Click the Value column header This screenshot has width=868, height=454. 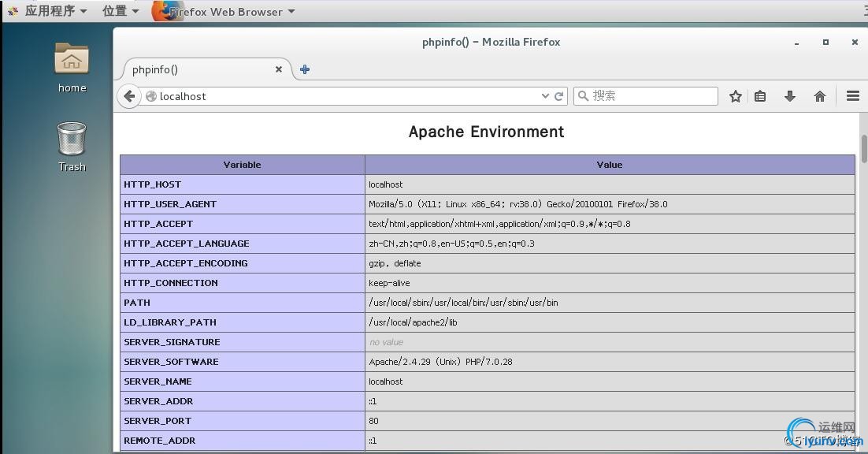coord(610,165)
